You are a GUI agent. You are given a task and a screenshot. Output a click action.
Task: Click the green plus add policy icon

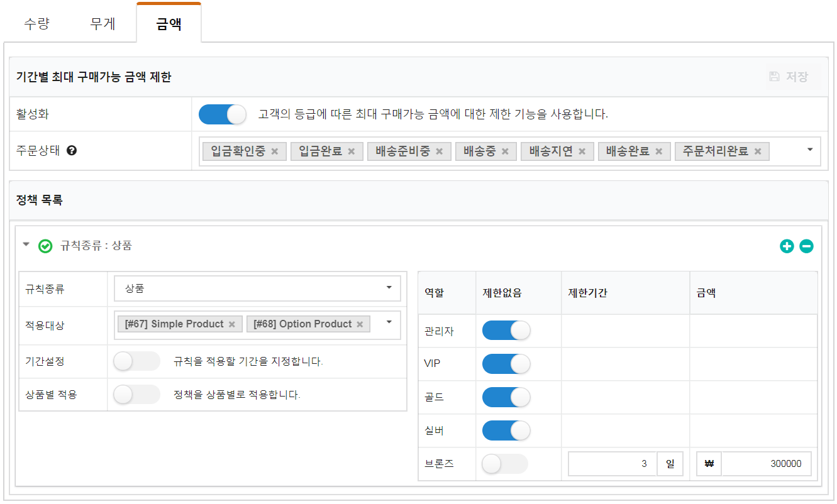pyautogui.click(x=787, y=246)
